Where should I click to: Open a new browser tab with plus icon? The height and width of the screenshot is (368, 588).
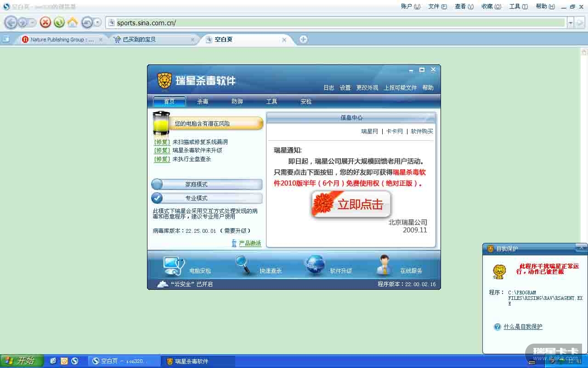[x=303, y=39]
